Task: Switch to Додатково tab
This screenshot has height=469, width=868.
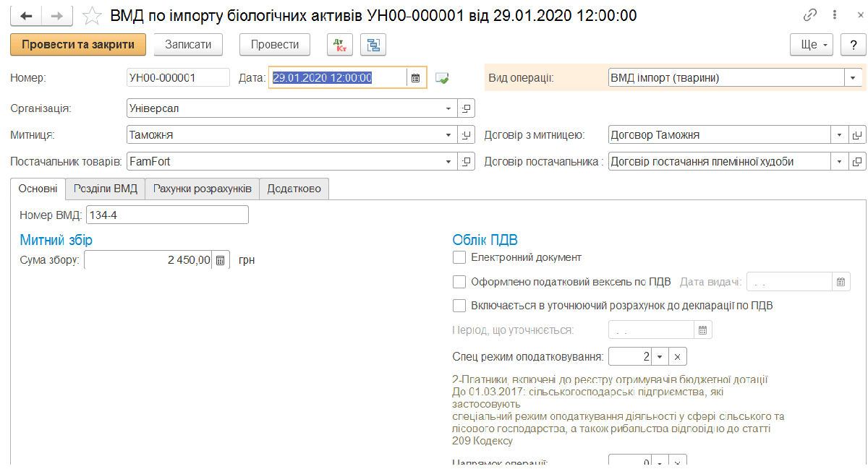Action: (x=294, y=189)
